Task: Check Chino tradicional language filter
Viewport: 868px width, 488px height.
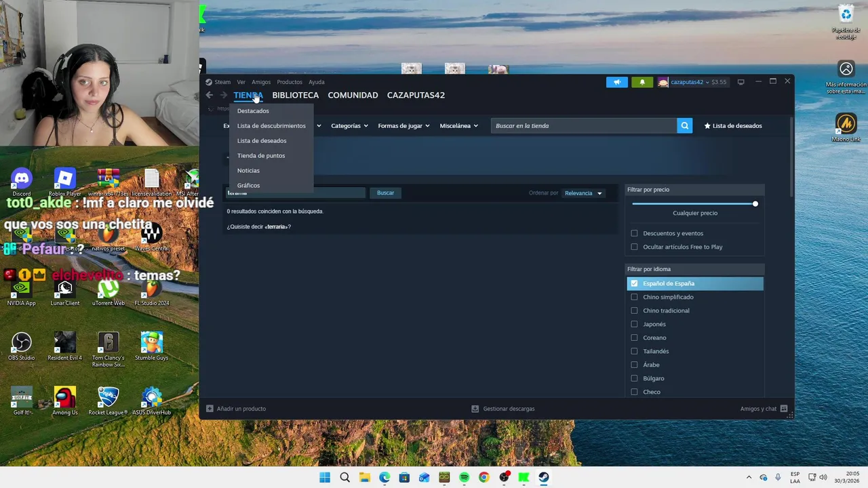Action: pyautogui.click(x=634, y=310)
